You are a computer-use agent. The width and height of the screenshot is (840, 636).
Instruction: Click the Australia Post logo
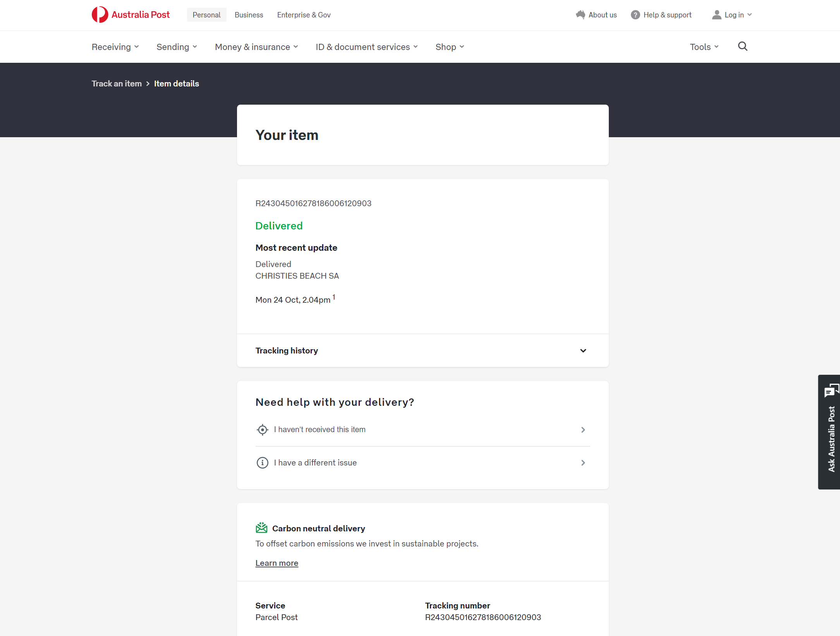point(131,15)
